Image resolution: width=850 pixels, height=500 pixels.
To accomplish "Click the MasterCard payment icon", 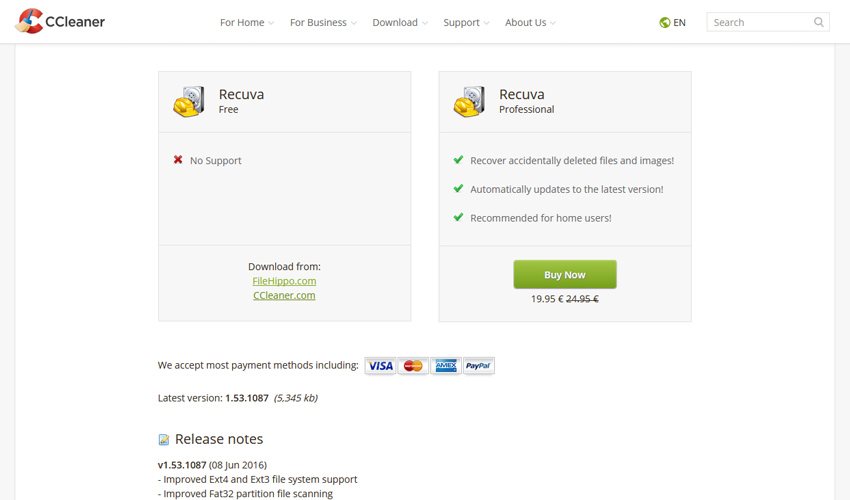I will coord(413,366).
